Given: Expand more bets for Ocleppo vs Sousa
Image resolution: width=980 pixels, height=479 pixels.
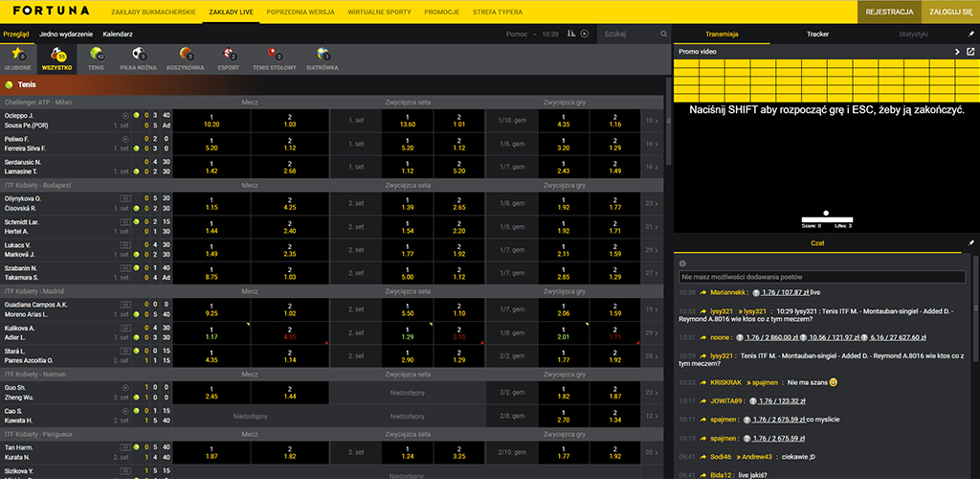Looking at the screenshot, I should click(651, 121).
